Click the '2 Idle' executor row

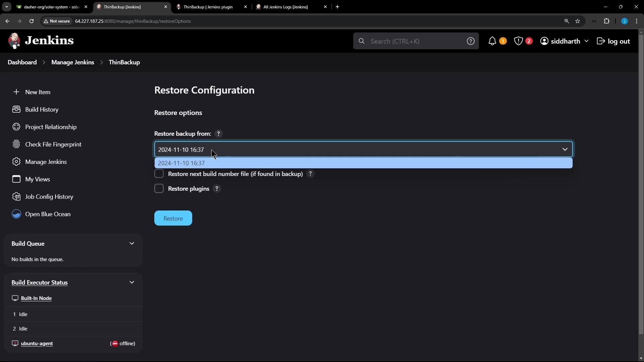pos(73,328)
